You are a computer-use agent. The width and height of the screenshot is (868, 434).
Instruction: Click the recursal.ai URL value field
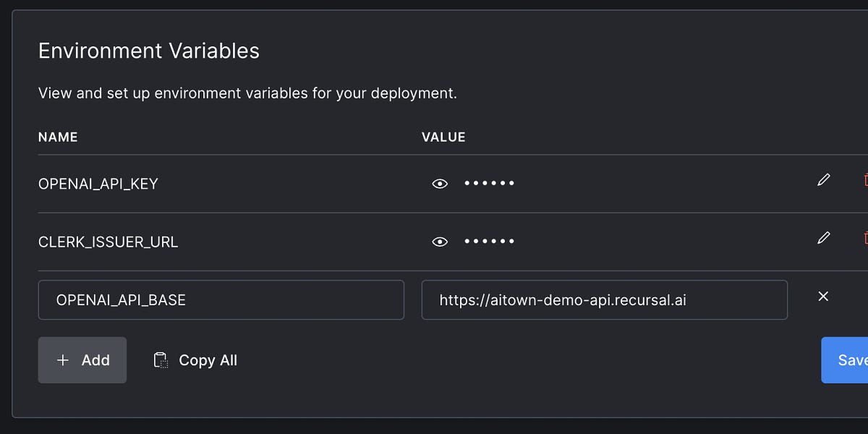point(604,299)
